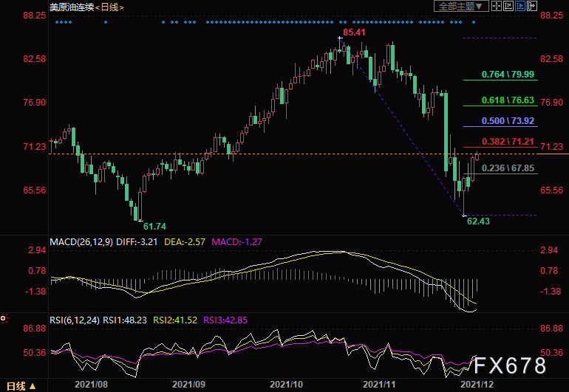Screen dimensions: 569x392
Task: Click the 85.41 high price marker
Action: pyautogui.click(x=354, y=32)
